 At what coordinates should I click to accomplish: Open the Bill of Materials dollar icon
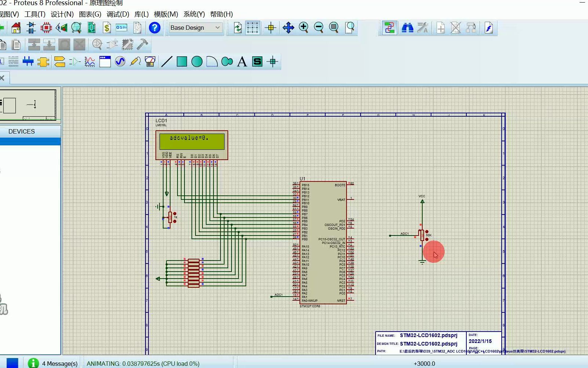(107, 28)
